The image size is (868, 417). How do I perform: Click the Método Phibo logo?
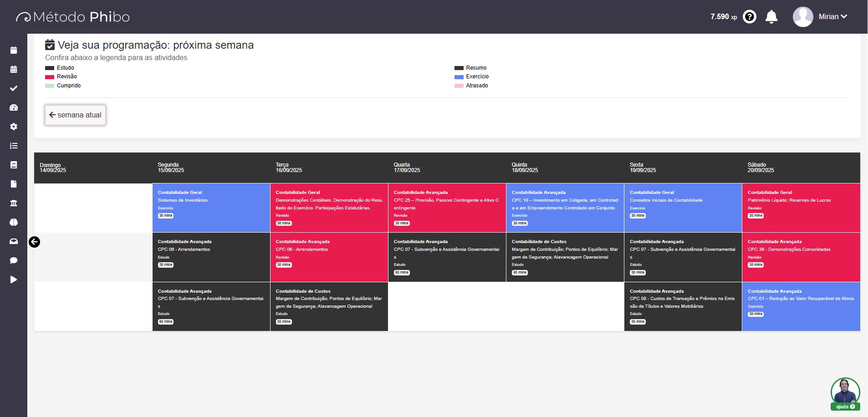pyautogui.click(x=73, y=17)
